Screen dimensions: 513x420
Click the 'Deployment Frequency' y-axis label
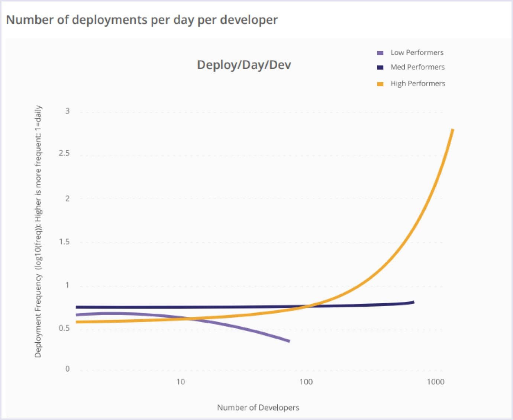[x=38, y=232]
